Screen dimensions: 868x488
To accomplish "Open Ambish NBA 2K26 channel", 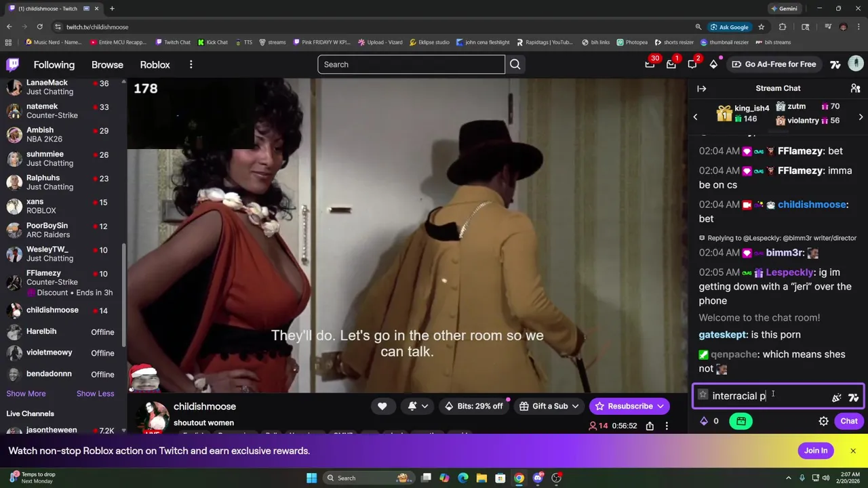I will pos(64,134).
